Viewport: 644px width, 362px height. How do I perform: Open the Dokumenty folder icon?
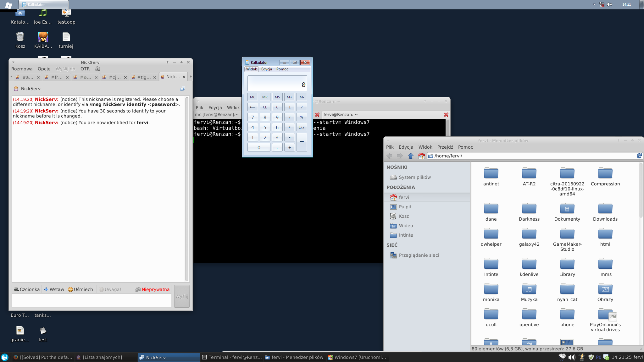567,208
